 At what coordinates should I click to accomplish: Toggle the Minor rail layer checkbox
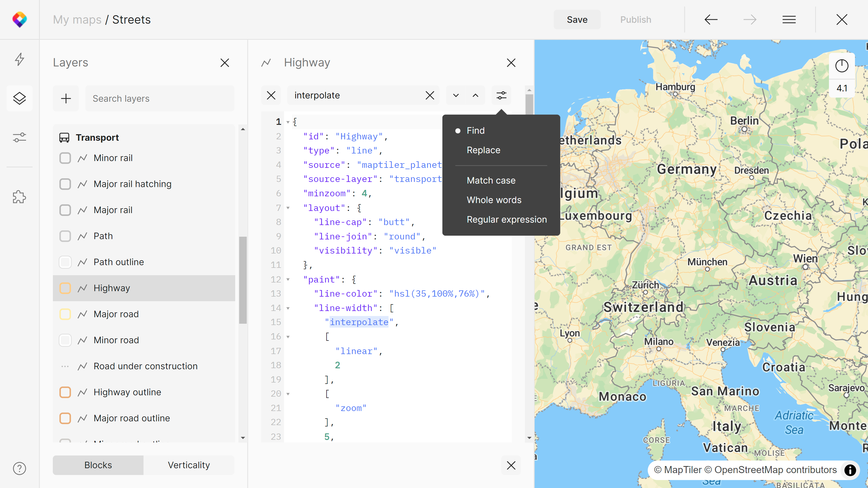click(x=65, y=158)
